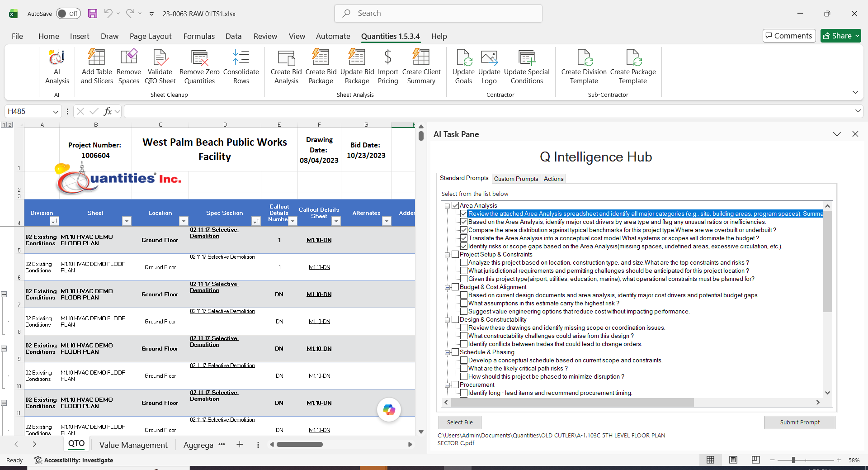Uncheck 'Review the attached Area Analysis spreadsheet' prompt
Screen dimensions: 868x470
point(464,214)
